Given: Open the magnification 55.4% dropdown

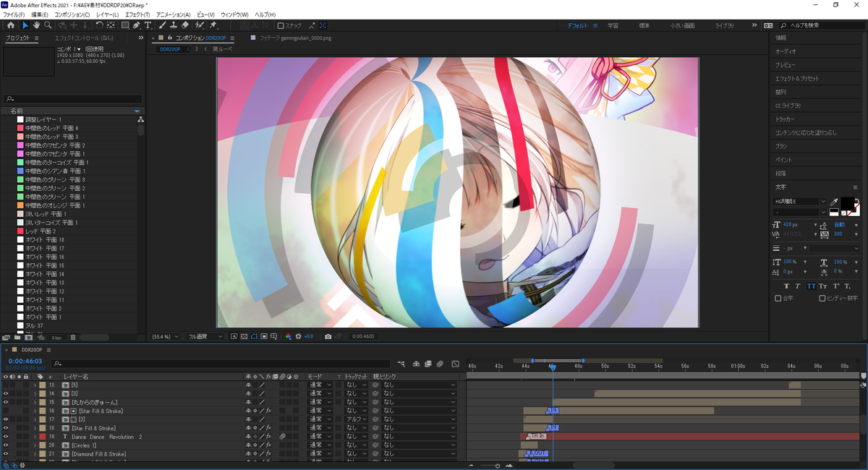Looking at the screenshot, I should [x=165, y=336].
